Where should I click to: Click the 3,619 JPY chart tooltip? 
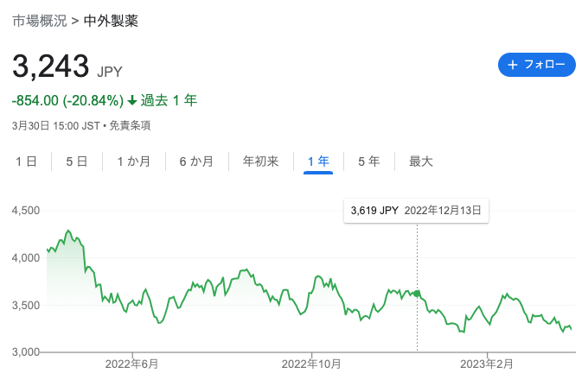(416, 211)
